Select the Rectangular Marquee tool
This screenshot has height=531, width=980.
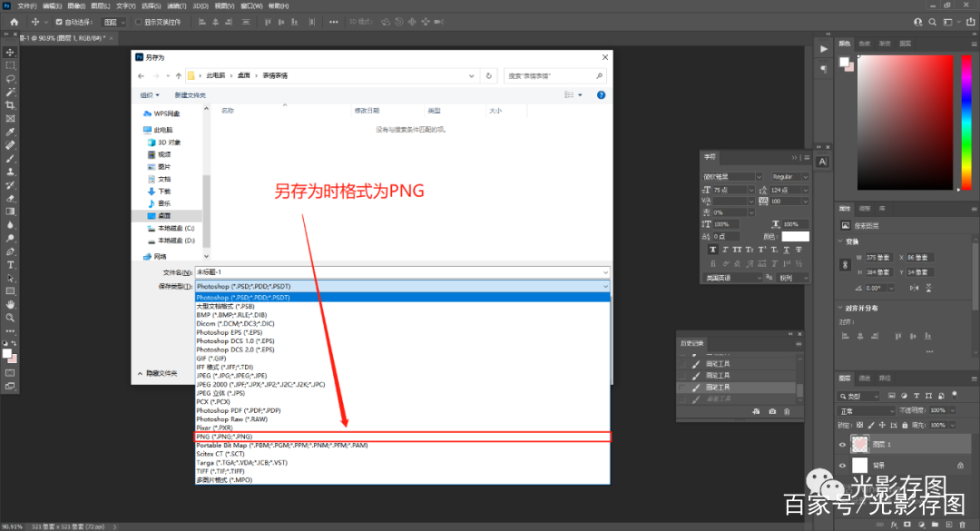pos(10,65)
